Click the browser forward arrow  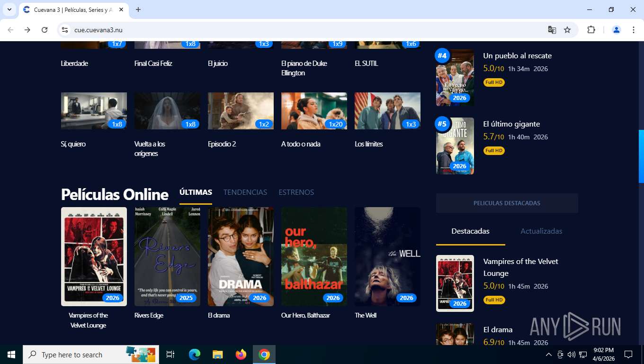[27, 30]
